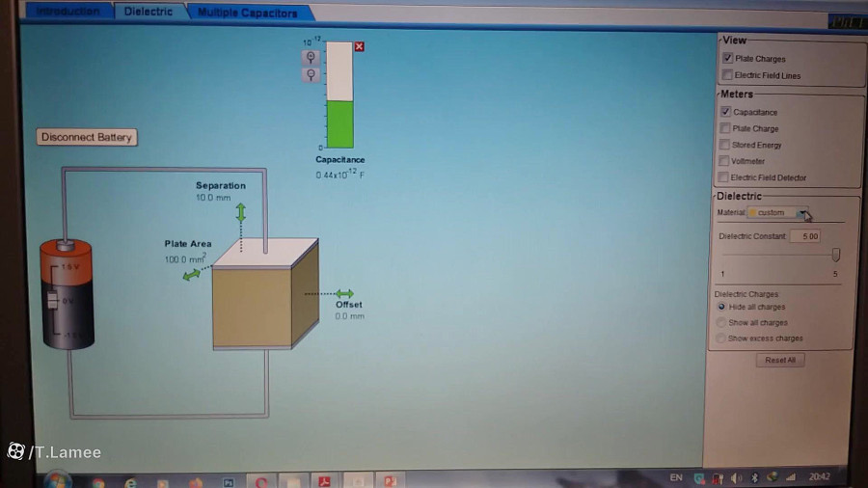868x488 pixels.
Task: Close the capacitance meter with red X
Action: tap(360, 46)
